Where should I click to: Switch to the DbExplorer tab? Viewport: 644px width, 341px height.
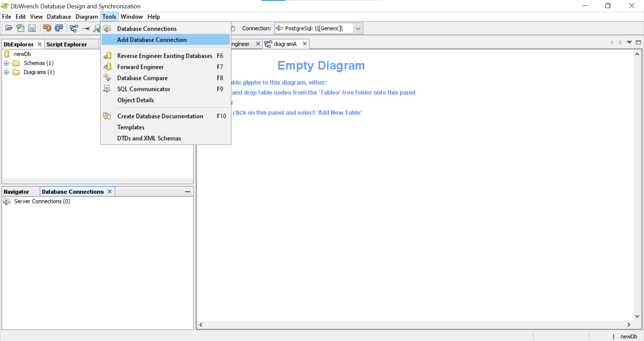[x=19, y=44]
